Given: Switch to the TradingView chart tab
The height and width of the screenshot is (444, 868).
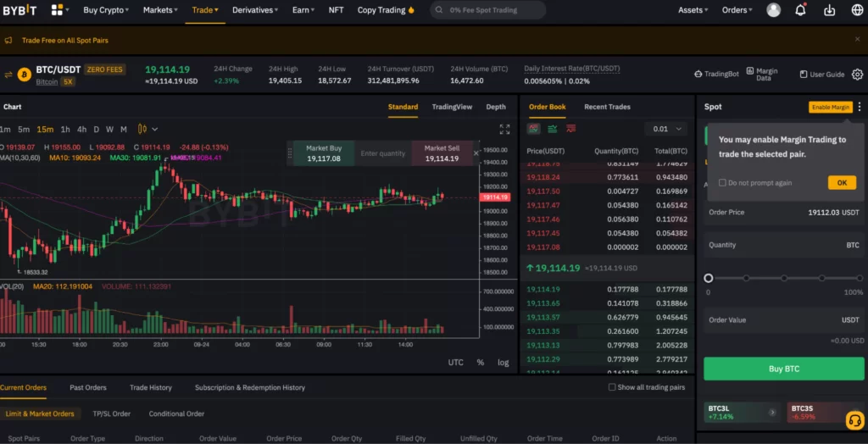Looking at the screenshot, I should coord(452,107).
